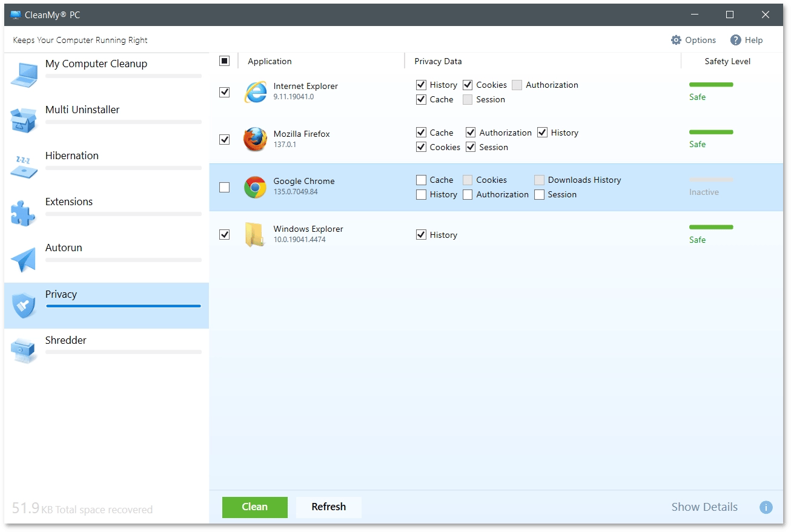This screenshot has width=791, height=532.
Task: Uncheck Internet Explorer Cache checkbox
Action: point(422,99)
